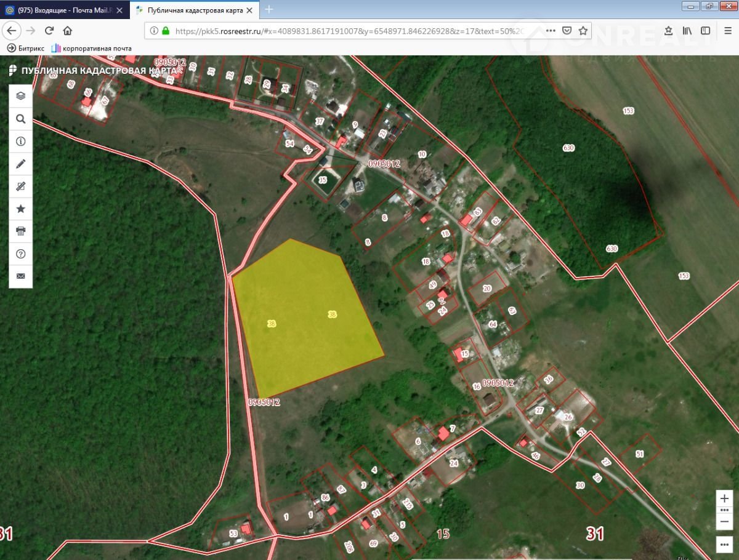The height and width of the screenshot is (560, 739).
Task: Open favorites star in map sidebar
Action: tap(20, 209)
